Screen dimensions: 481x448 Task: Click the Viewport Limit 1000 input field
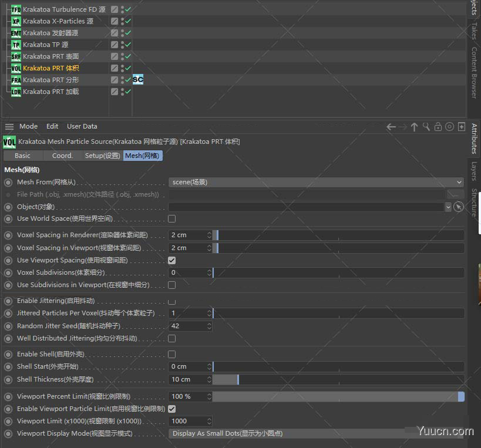(188, 422)
